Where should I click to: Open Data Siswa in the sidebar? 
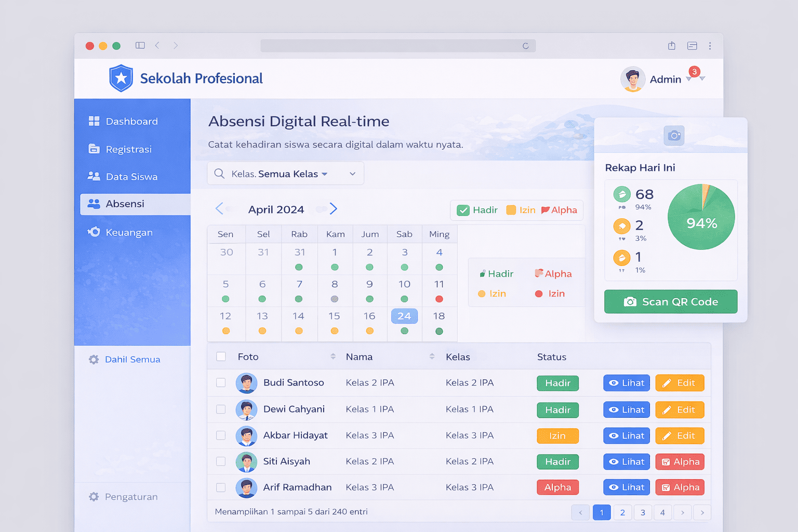(131, 177)
